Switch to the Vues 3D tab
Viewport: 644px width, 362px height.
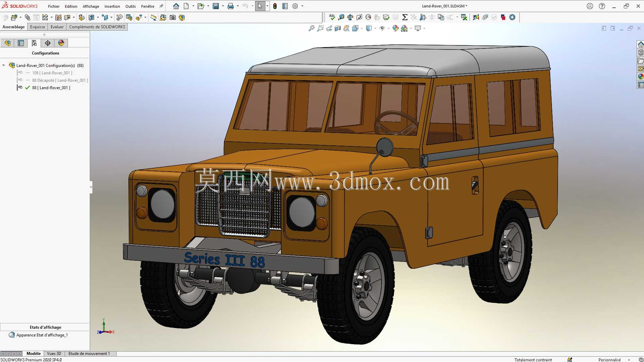click(54, 354)
